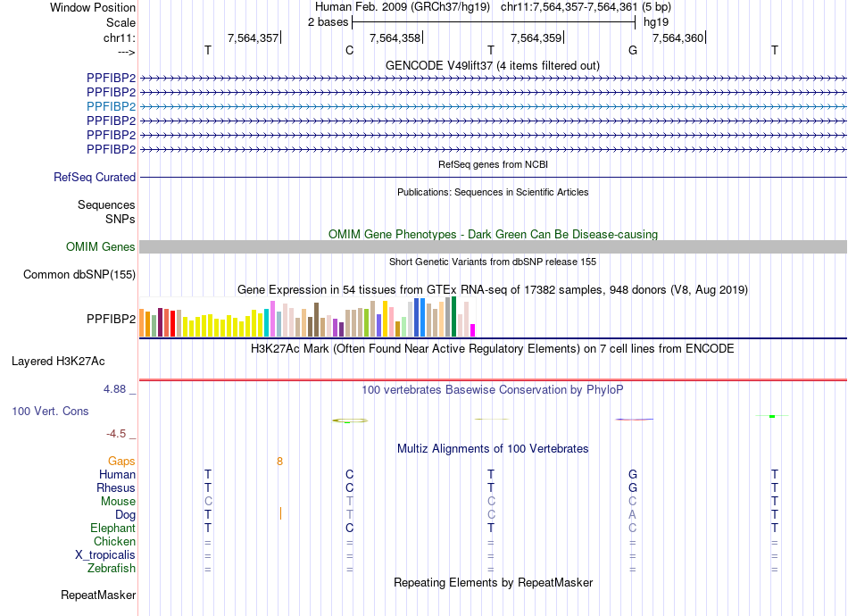The image size is (848, 616).
Task: Click the -4.5 PhyloP lower limit
Action: [116, 434]
